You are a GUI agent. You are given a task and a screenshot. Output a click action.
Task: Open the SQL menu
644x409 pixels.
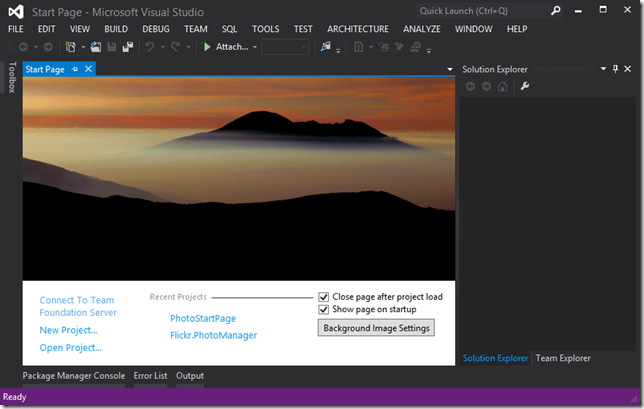(x=230, y=29)
